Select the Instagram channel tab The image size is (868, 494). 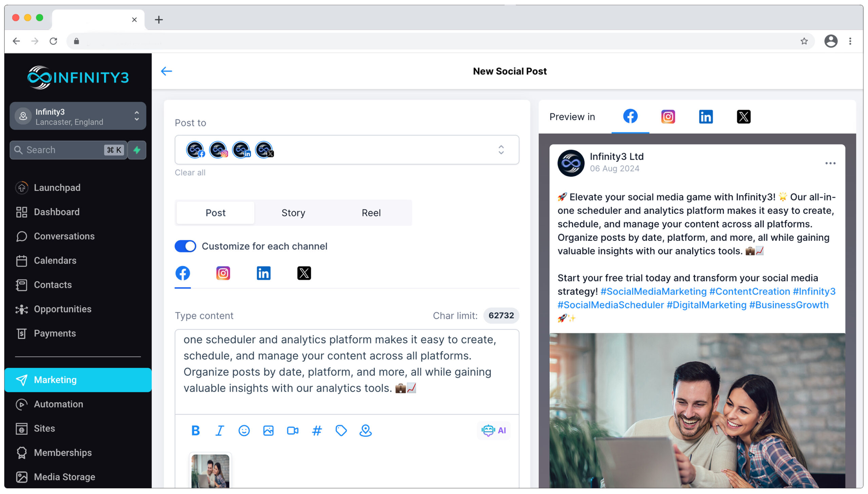223,273
